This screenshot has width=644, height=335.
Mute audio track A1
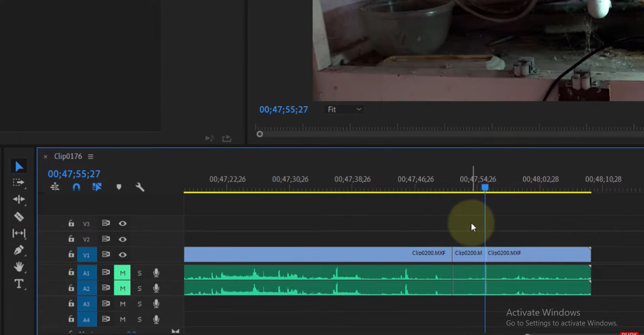[122, 272]
